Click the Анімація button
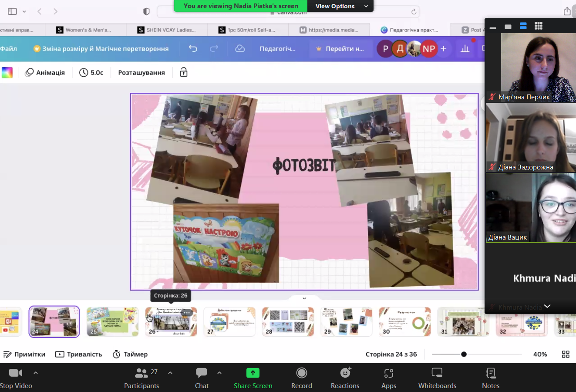 [x=45, y=72]
